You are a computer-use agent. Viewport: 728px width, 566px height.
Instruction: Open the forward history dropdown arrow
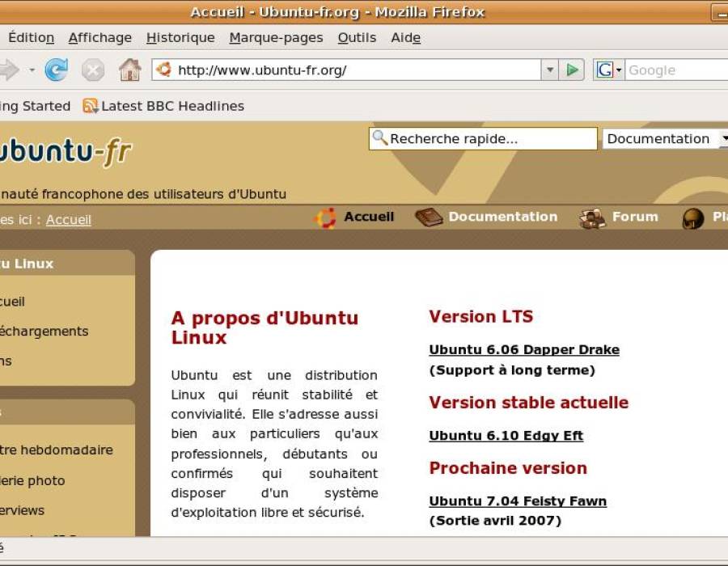click(x=32, y=70)
